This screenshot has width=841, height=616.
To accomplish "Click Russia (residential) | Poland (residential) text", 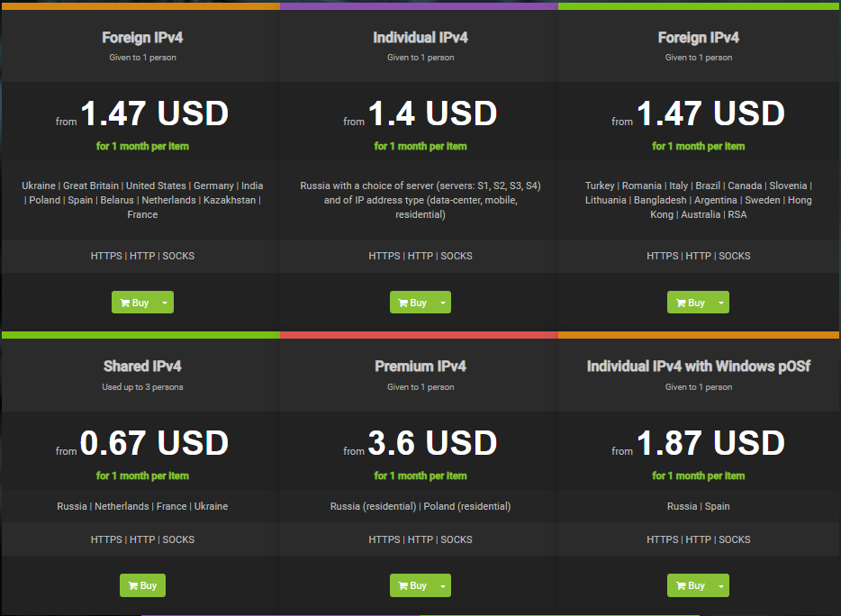I will 420,506.
